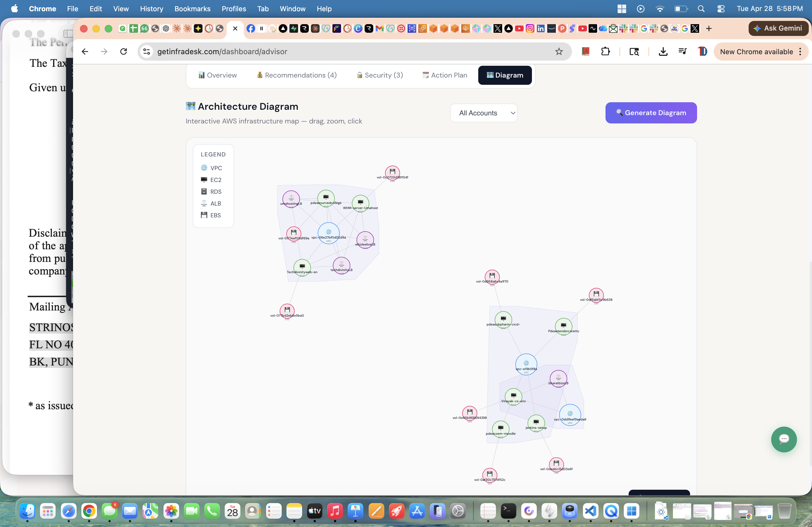Click the Ask Gemini button
Image resolution: width=812 pixels, height=527 pixels.
click(778, 28)
